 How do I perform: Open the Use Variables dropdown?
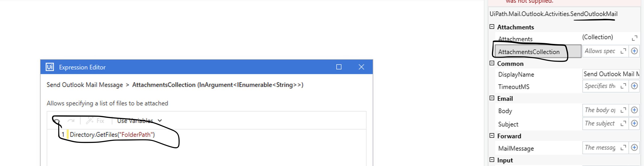pos(139,121)
